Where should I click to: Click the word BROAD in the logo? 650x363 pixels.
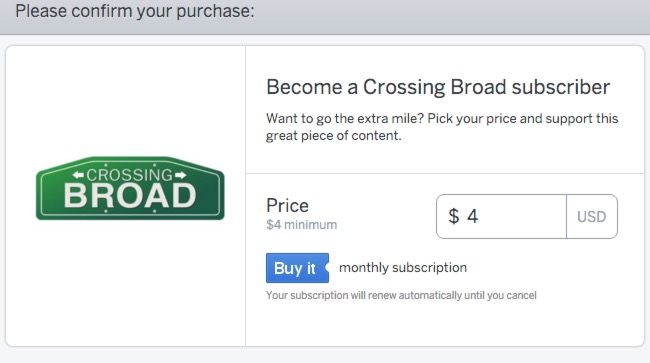tap(130, 195)
